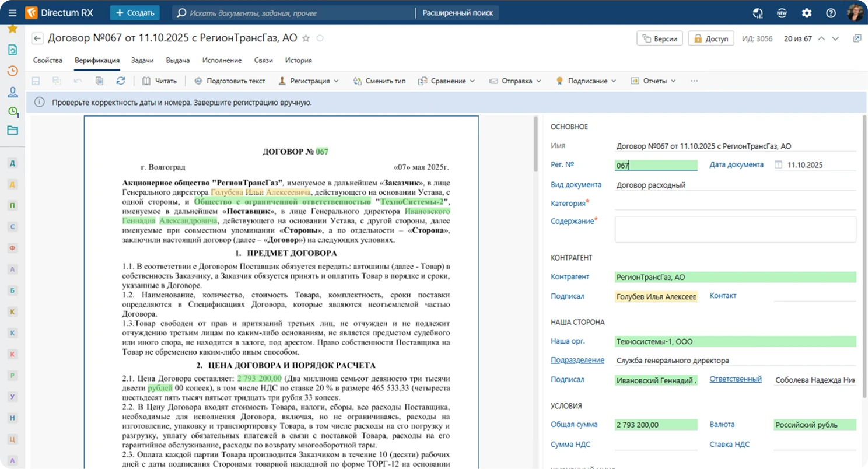Click the copy document icon in toolbar
868x469 pixels.
(99, 81)
